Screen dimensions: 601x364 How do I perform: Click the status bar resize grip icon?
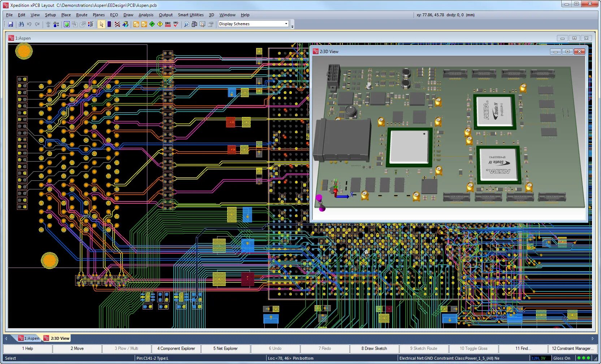(596, 359)
